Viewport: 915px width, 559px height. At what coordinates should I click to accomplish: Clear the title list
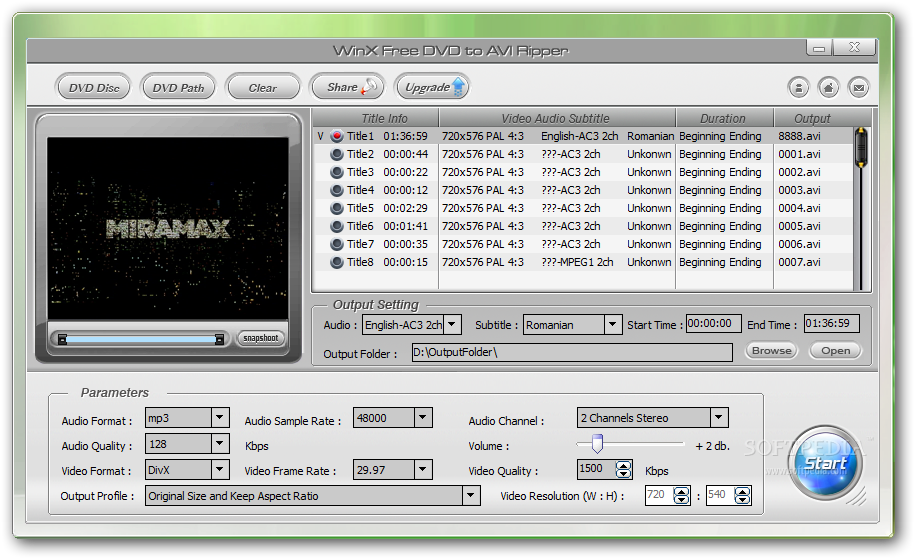263,88
